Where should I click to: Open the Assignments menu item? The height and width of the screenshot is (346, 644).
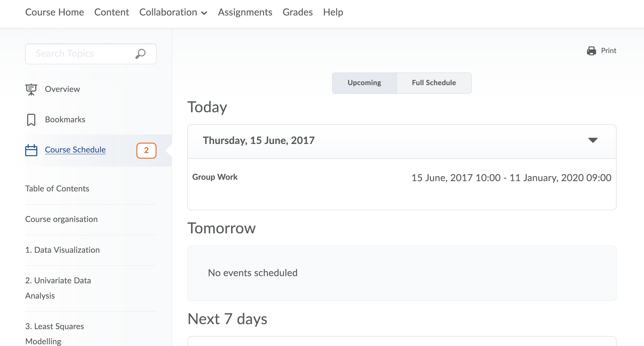245,12
